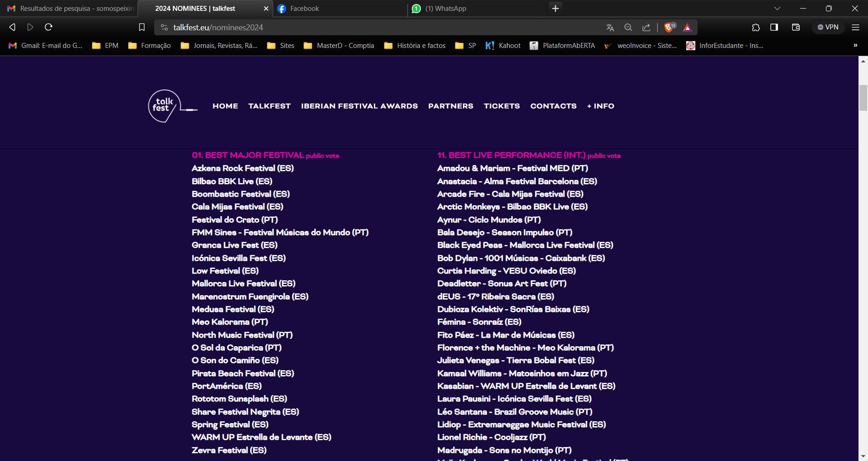This screenshot has height=461, width=868.
Task: Open the weoInvoice bookmark
Action: tap(641, 46)
